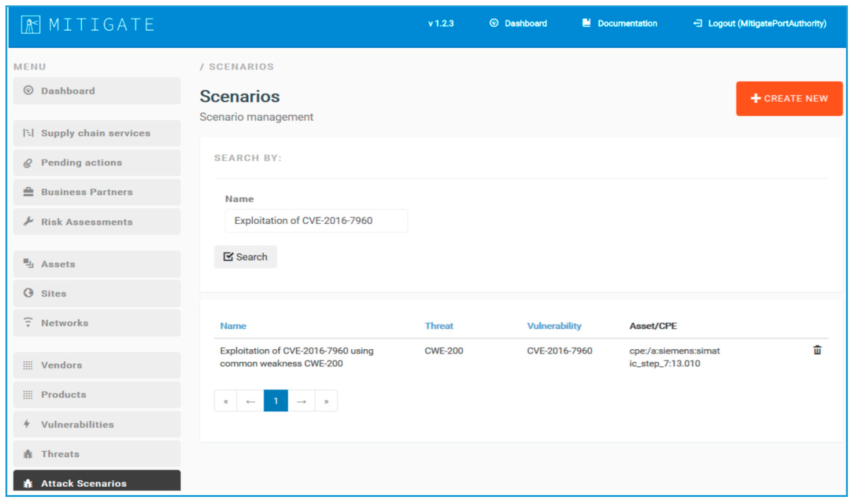Open the Networks sidebar item
Image resolution: width=854 pixels, height=504 pixels.
pos(96,323)
